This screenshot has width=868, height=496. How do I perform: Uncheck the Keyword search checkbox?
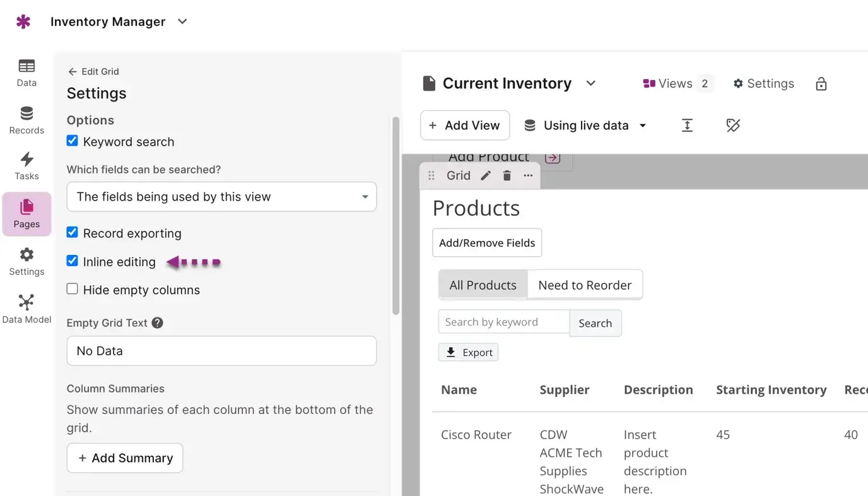[x=73, y=141]
